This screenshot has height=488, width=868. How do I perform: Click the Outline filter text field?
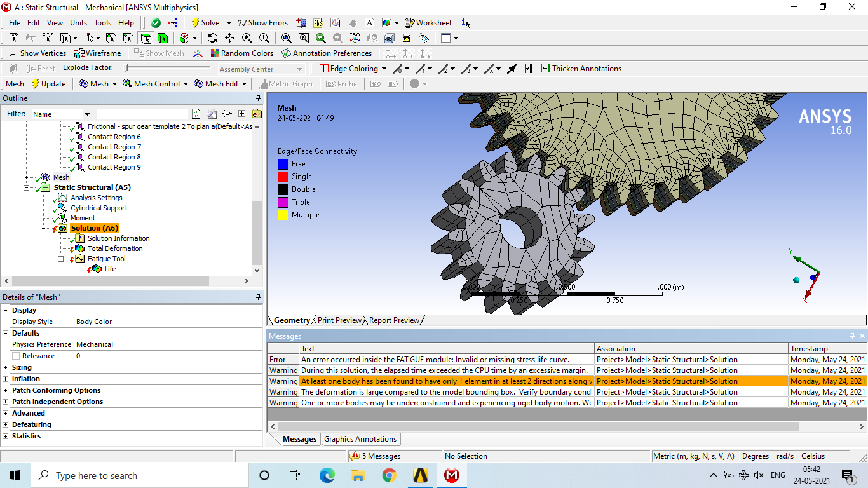click(x=142, y=114)
